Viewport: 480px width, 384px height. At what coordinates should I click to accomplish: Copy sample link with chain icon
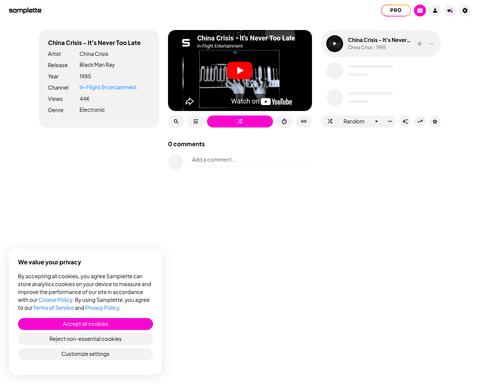[304, 121]
